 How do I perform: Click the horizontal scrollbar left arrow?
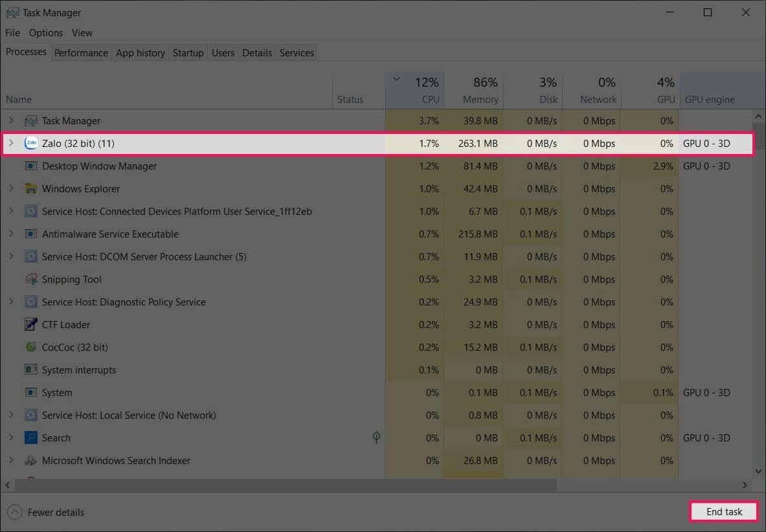(x=7, y=485)
